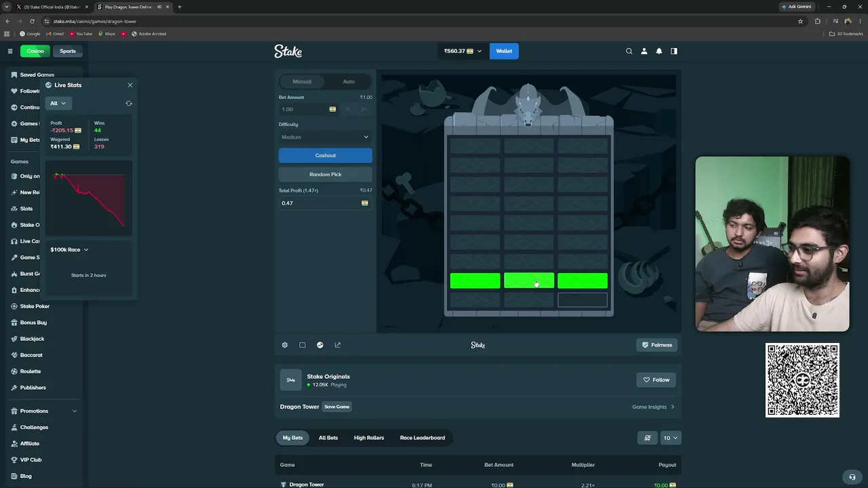Expand the Promotions section
Image resolution: width=868 pixels, height=488 pixels.
coord(44,411)
